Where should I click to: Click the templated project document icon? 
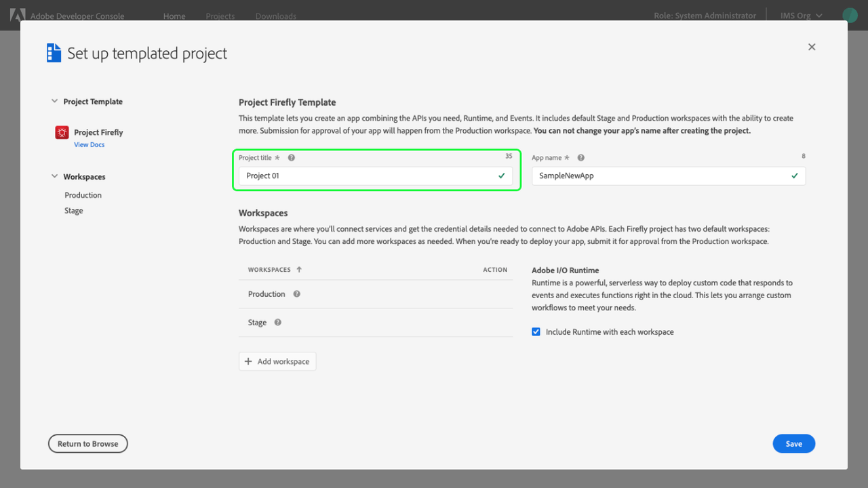pos(54,53)
